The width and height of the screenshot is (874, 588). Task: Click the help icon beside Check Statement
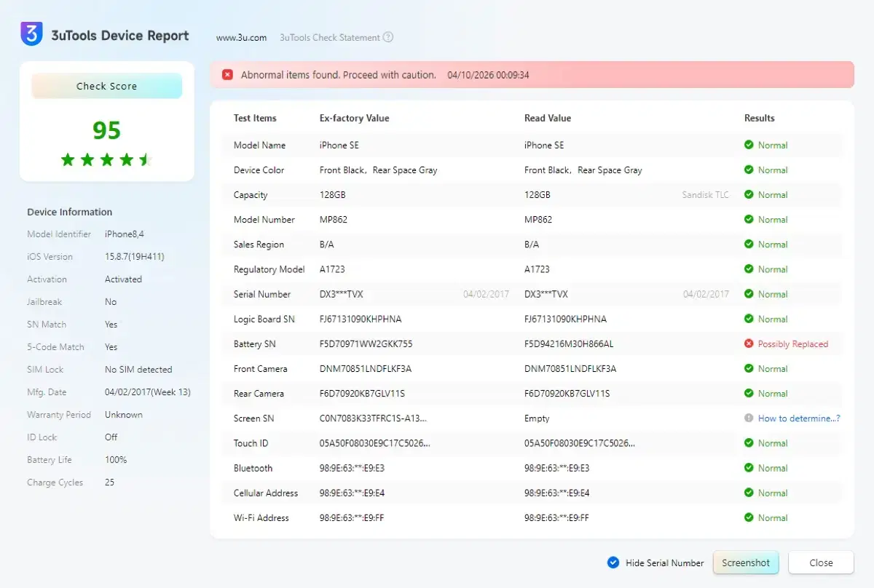388,37
